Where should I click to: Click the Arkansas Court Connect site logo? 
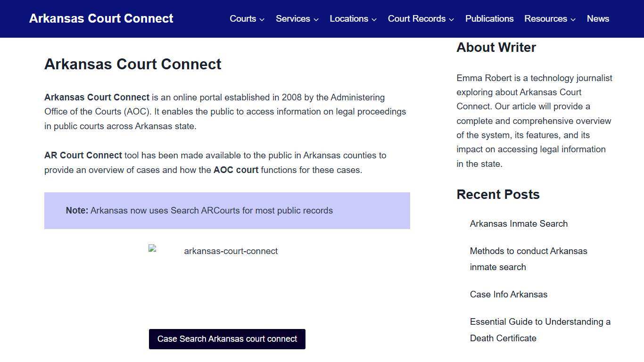[101, 18]
